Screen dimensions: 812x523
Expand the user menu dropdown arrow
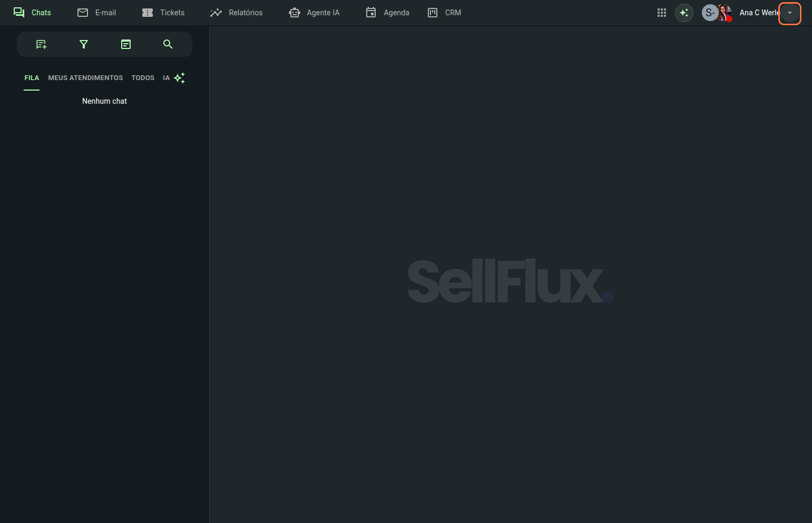coord(789,13)
